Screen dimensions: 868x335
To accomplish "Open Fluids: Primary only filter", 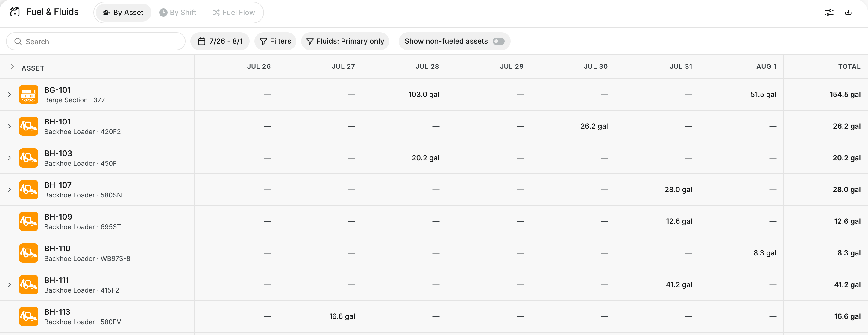I will pos(345,41).
